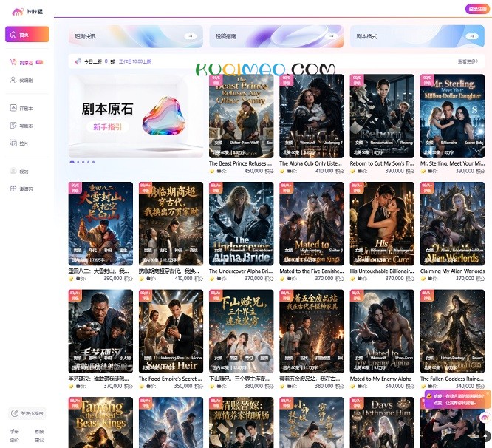This screenshot has height=448, width=492.
Task: Click the arrow on the 投稿指南 banner
Action: coord(331,36)
